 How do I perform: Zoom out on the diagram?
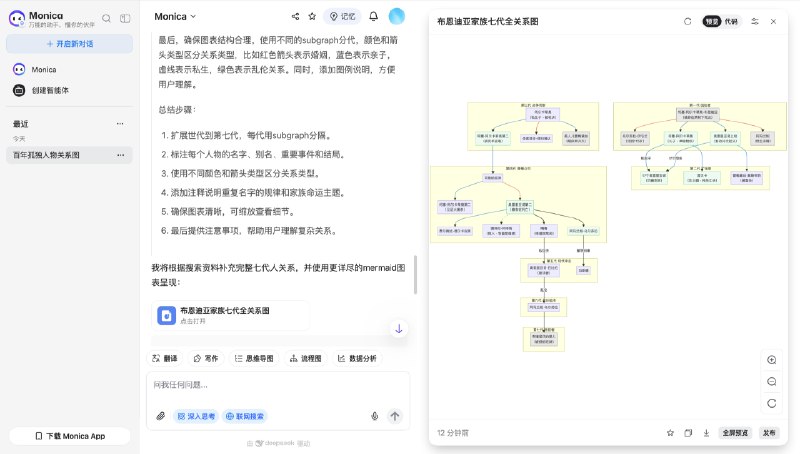[x=772, y=382]
